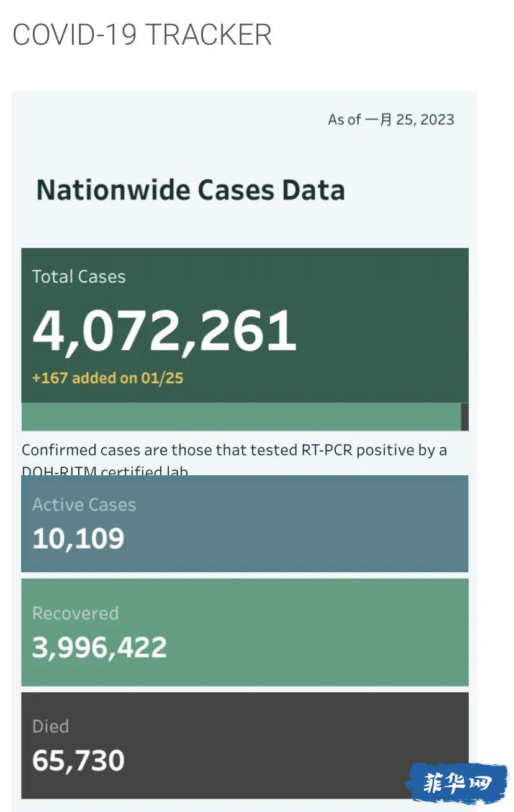Click the light green bar under Total Cases
Screen dimensions: 514x812
pos(241,416)
